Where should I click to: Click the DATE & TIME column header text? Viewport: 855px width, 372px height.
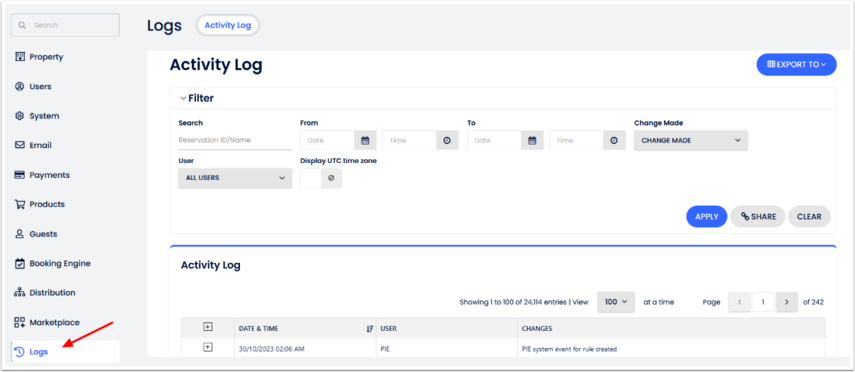pos(258,329)
